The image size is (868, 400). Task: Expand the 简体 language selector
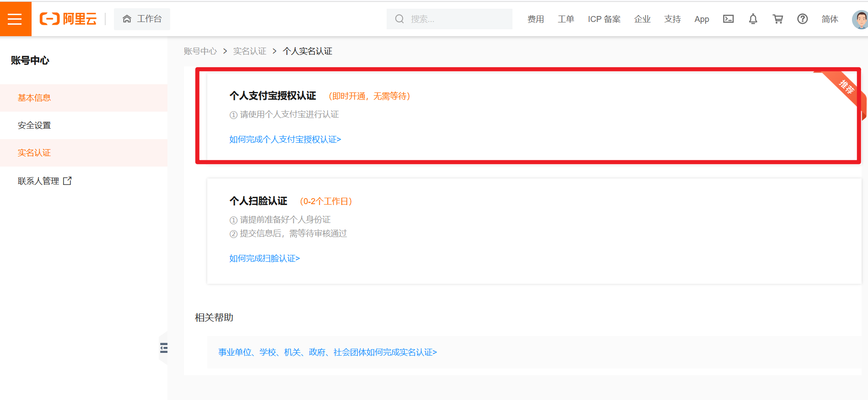830,19
